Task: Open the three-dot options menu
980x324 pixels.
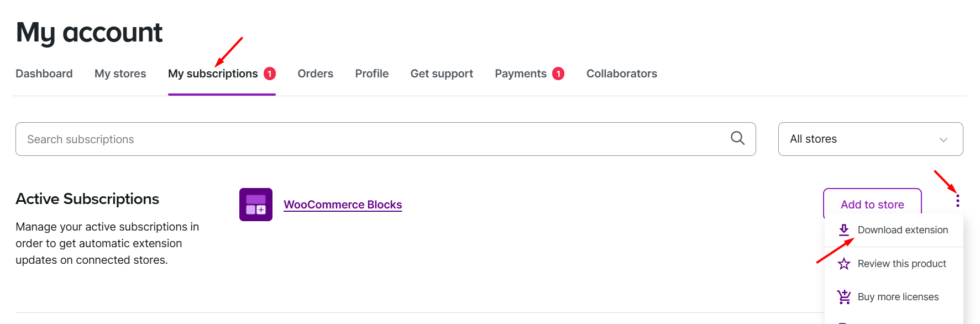Action: click(957, 201)
